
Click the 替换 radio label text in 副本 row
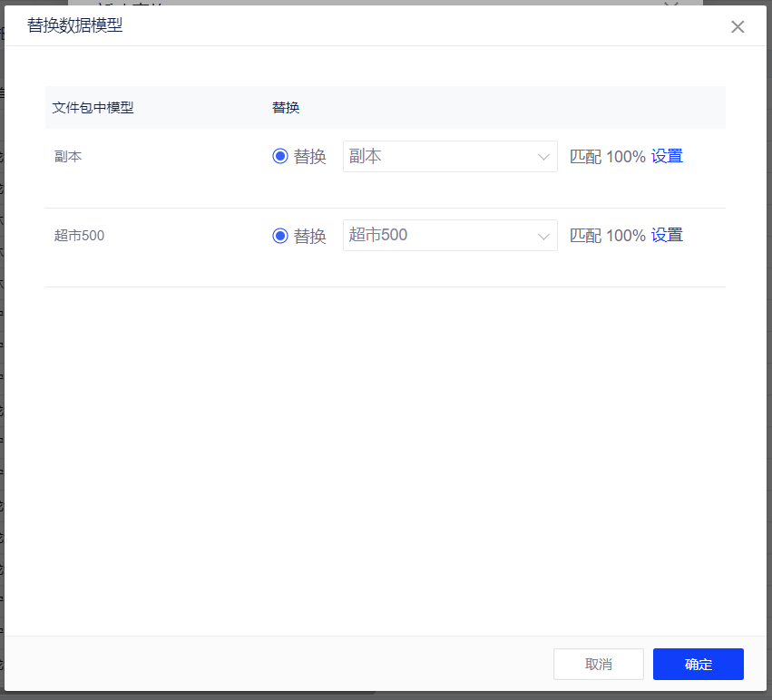[x=309, y=157]
